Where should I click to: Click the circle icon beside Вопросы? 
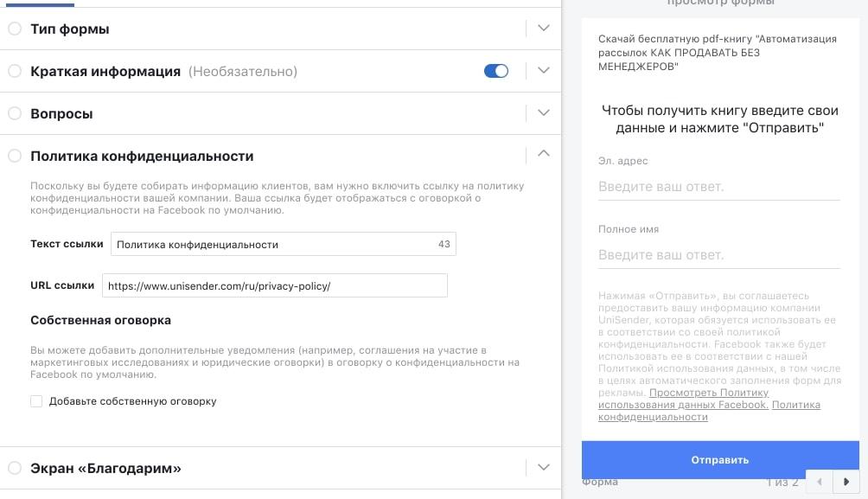coord(15,113)
